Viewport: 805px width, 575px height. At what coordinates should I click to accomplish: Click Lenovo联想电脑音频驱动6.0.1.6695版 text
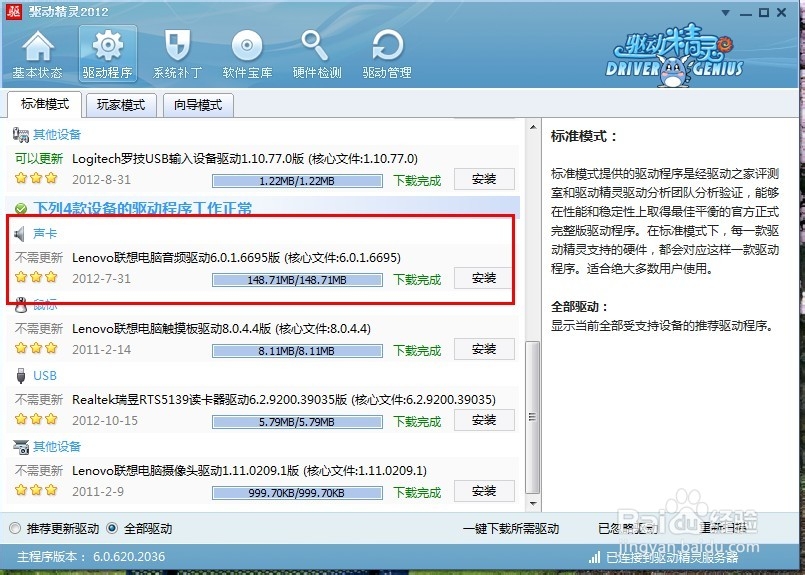click(x=176, y=257)
